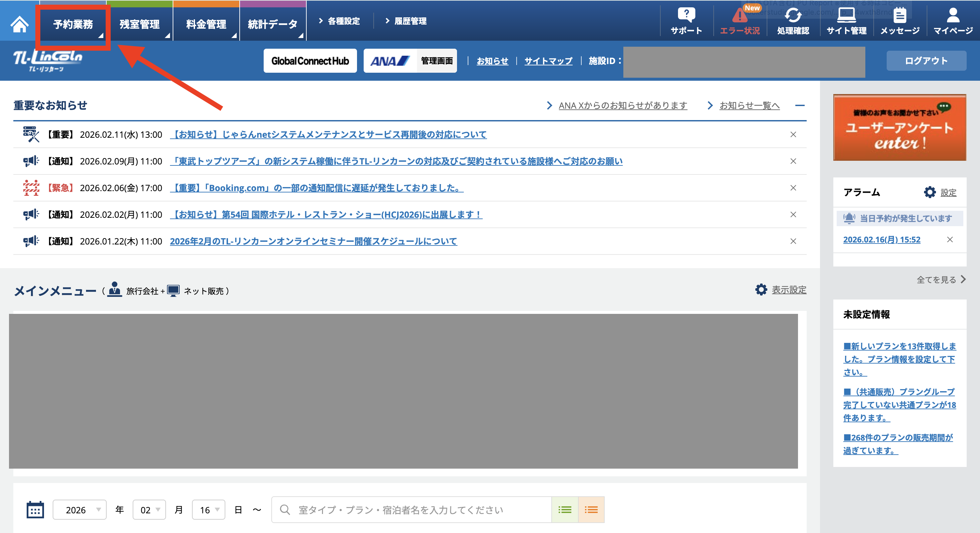The width and height of the screenshot is (980, 533).
Task: Click the home icon in top bar
Action: 19,24
